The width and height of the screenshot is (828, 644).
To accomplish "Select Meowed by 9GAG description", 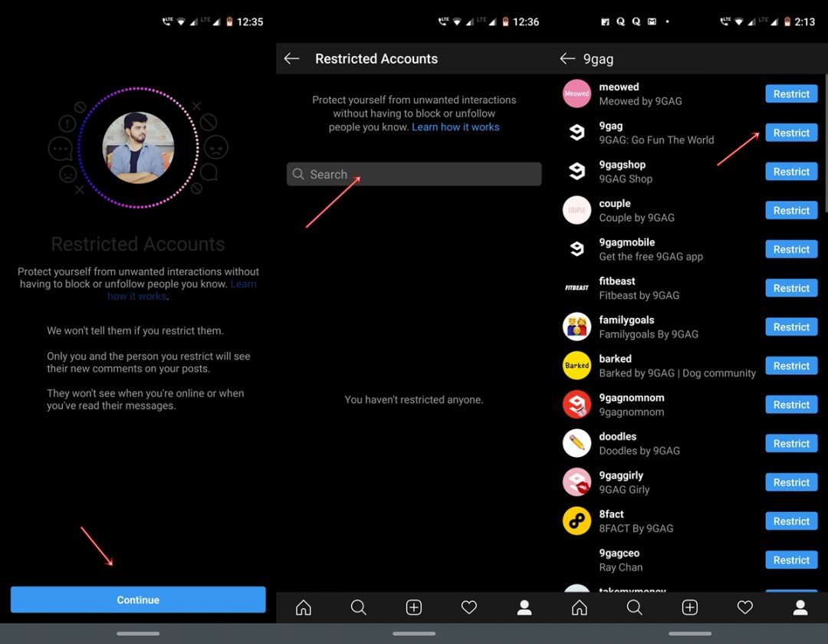I will (x=640, y=101).
